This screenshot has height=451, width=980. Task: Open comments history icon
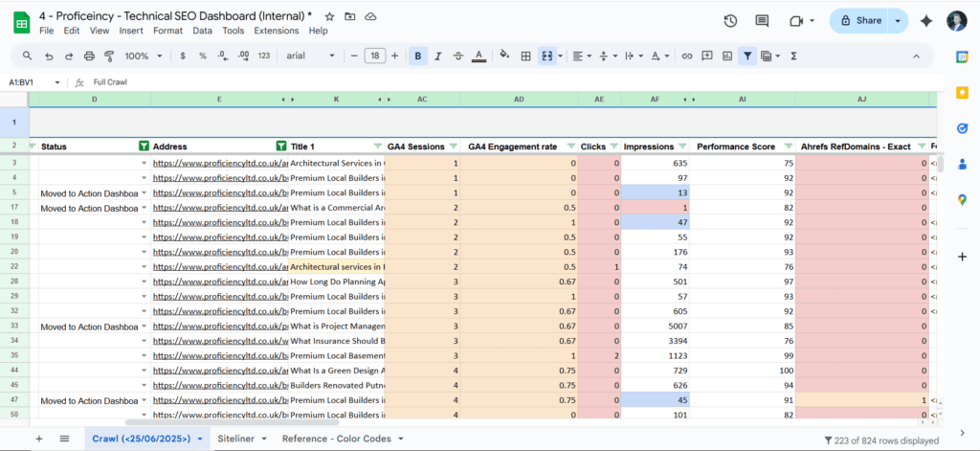coord(762,21)
